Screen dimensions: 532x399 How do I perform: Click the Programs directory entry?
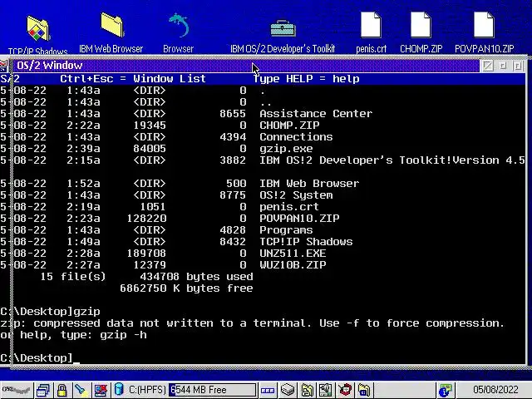286,230
